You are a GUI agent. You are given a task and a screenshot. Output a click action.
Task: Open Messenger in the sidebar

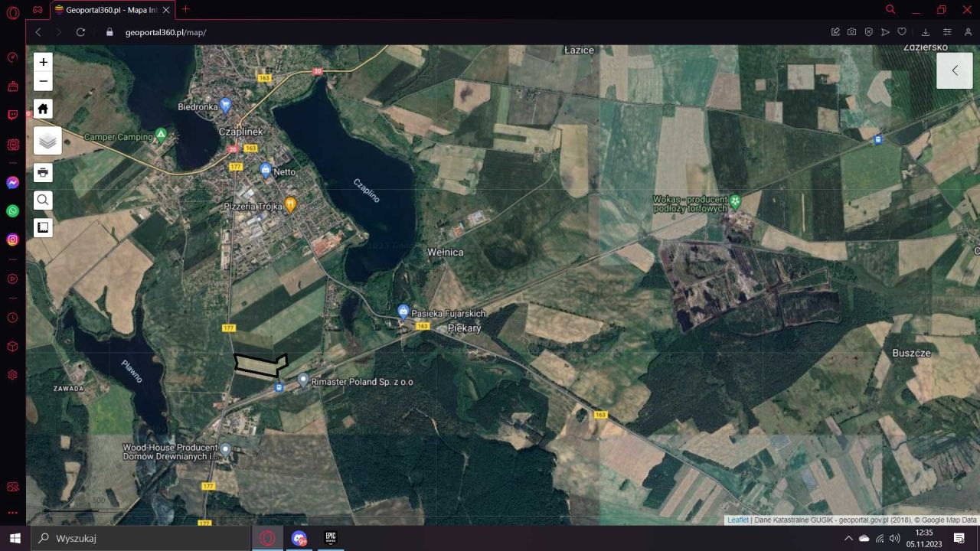point(12,183)
